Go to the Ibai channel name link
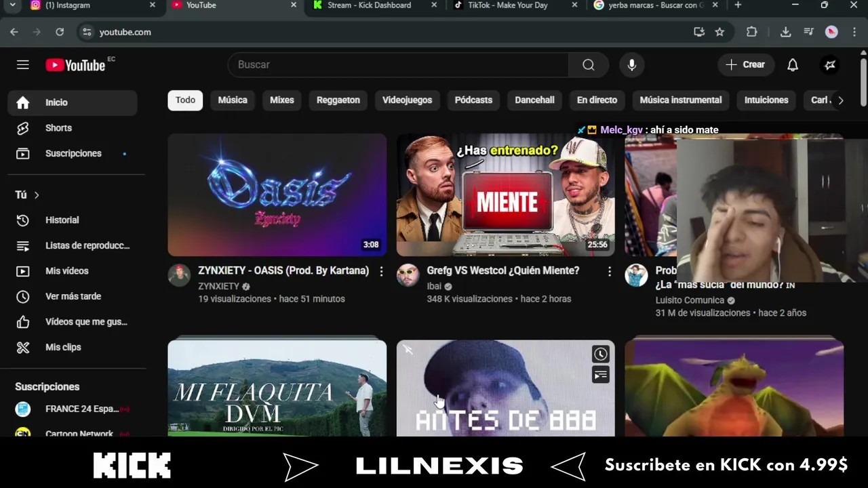868x488 pixels. [434, 286]
